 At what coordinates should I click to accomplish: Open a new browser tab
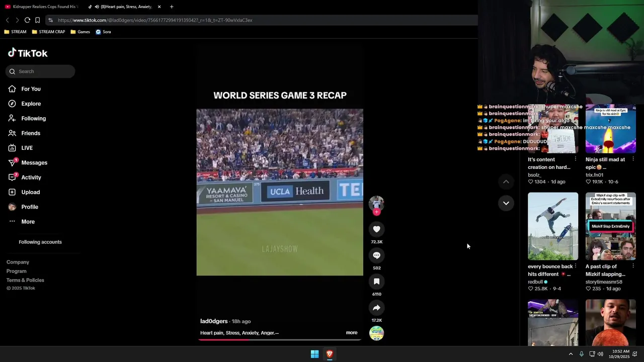point(172,7)
